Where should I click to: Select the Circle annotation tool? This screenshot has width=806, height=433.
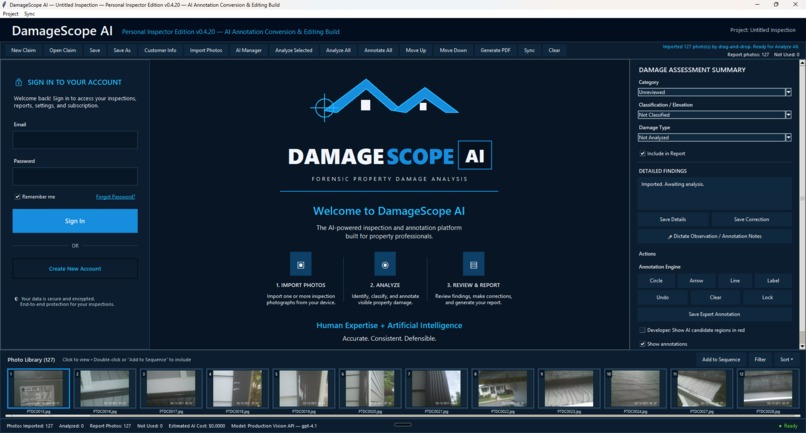656,281
